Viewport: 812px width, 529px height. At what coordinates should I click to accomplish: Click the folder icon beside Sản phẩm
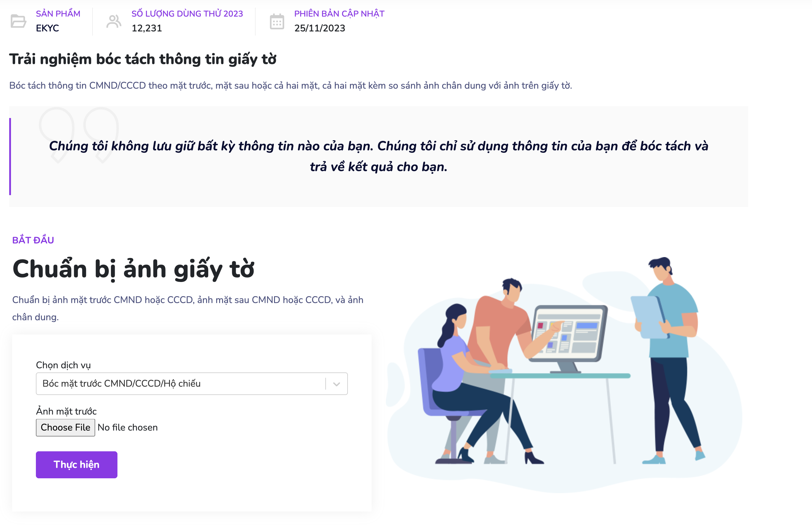click(18, 21)
